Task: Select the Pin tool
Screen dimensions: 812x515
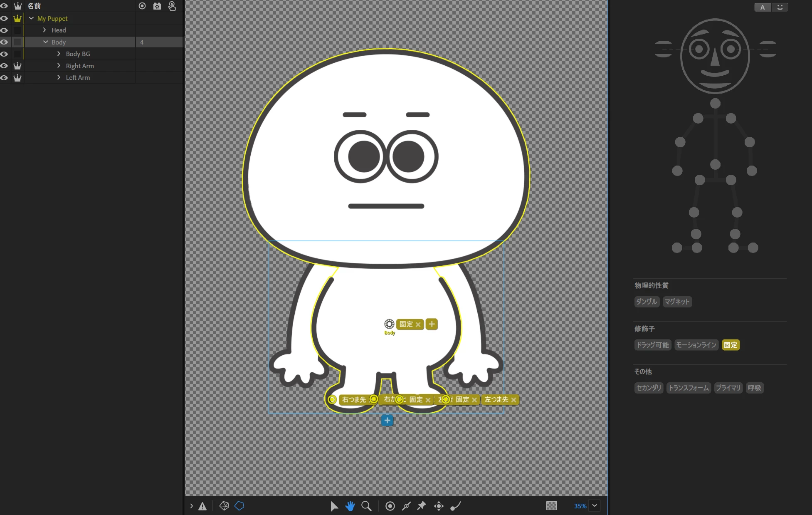Action: 422,506
